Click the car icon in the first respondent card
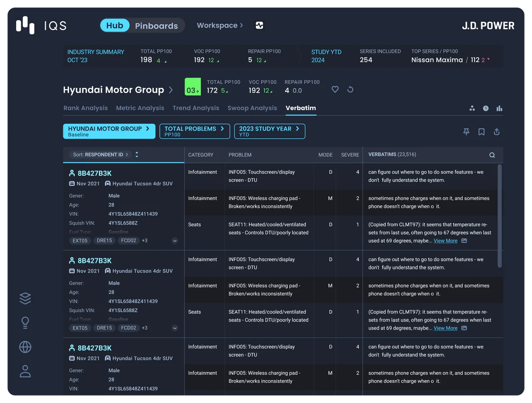The height and width of the screenshot is (403, 532). 108,183
